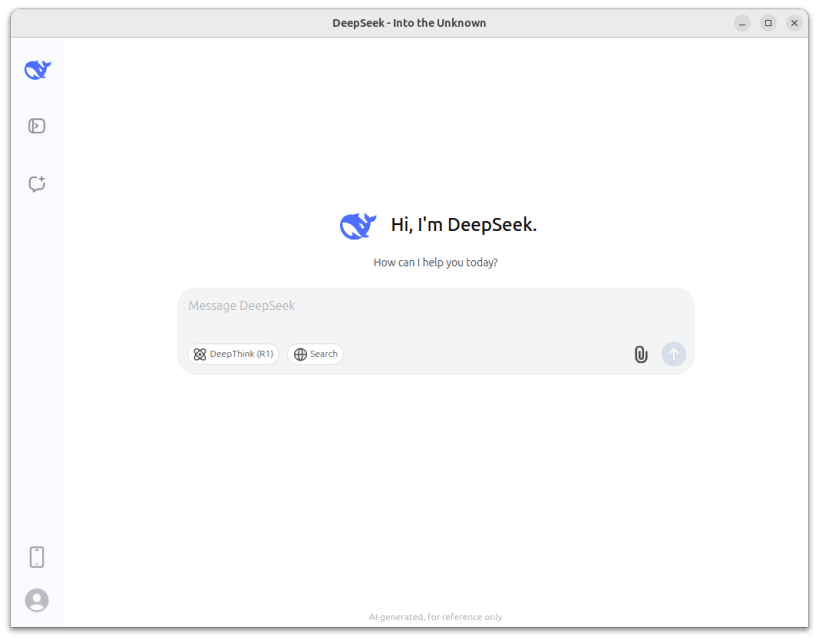819x640 pixels.
Task: Click the "AI-generated, for reference only" footer note
Action: tap(436, 617)
